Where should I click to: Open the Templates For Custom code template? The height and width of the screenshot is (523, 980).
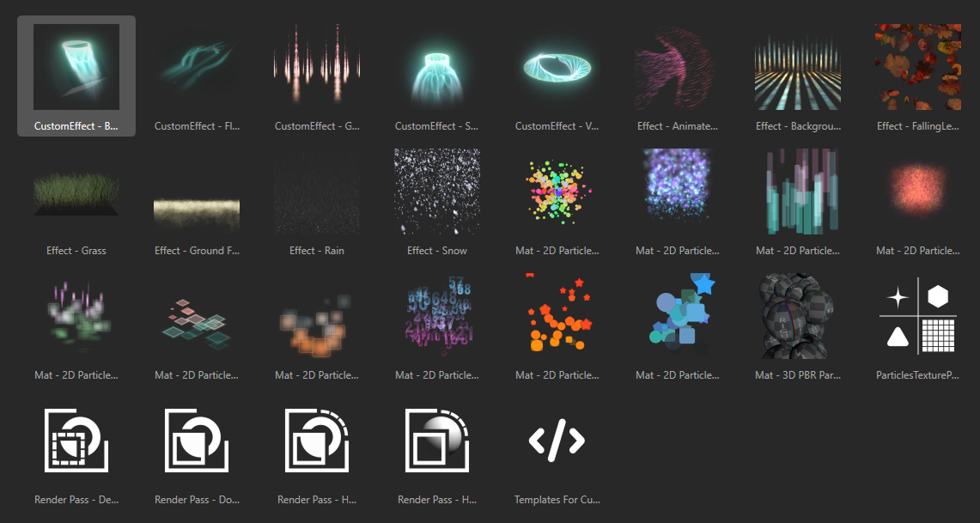(x=557, y=441)
